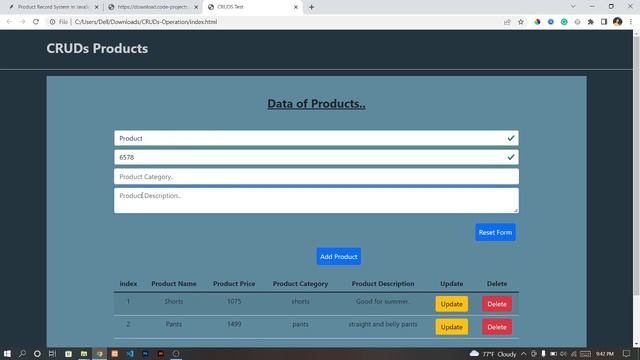
Task: Open Chrome three-dot menu
Action: (x=631, y=22)
